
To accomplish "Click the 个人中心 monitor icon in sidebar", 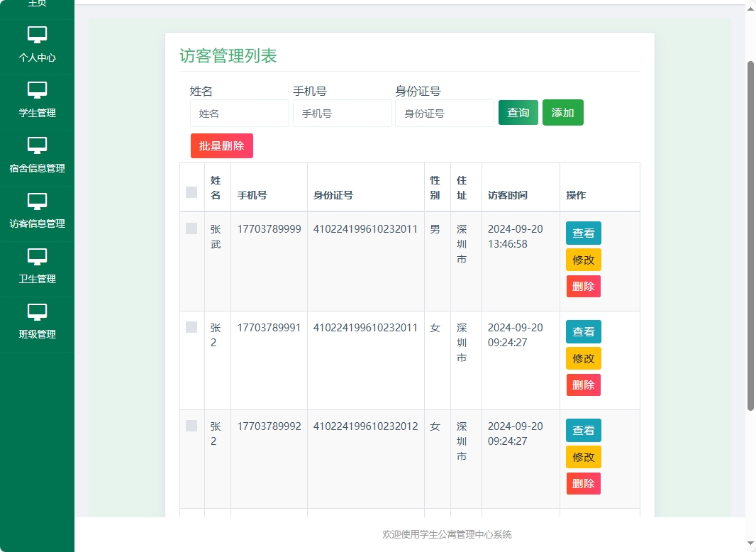I will 37,34.
